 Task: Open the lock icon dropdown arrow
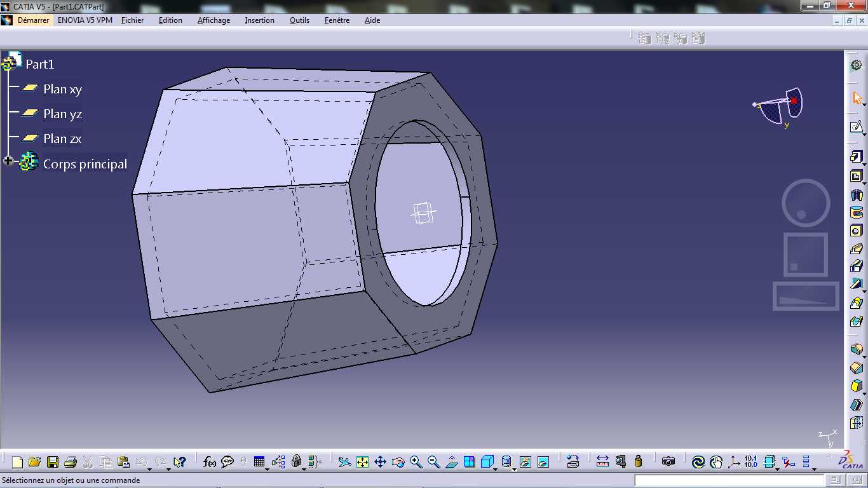(304, 470)
